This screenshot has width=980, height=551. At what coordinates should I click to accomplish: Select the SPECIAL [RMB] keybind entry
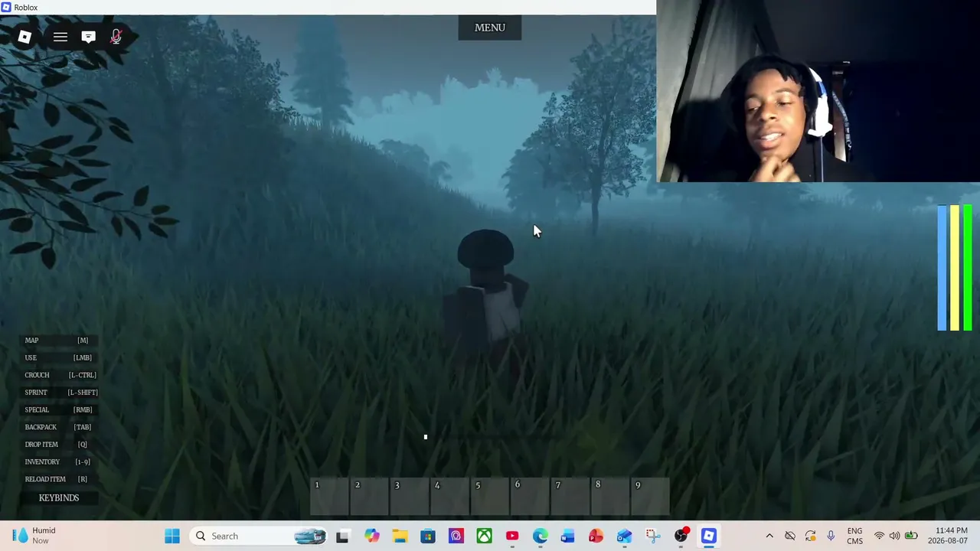[x=58, y=409]
